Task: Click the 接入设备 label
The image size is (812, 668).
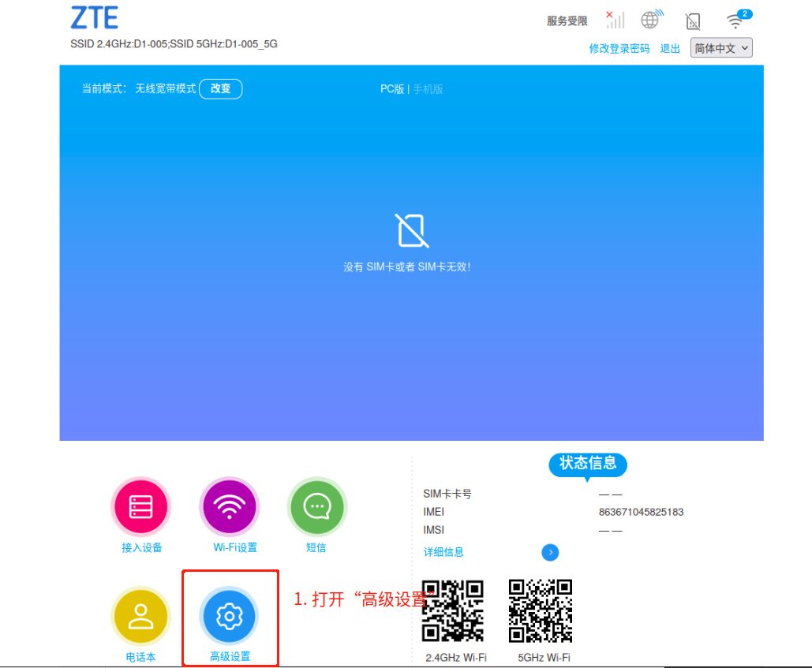Action: coord(141,547)
